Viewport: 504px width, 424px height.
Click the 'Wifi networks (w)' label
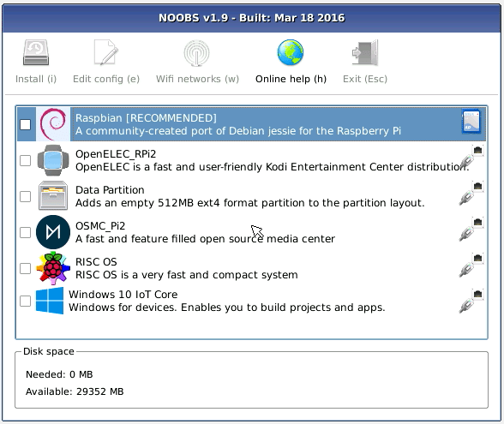click(x=198, y=79)
